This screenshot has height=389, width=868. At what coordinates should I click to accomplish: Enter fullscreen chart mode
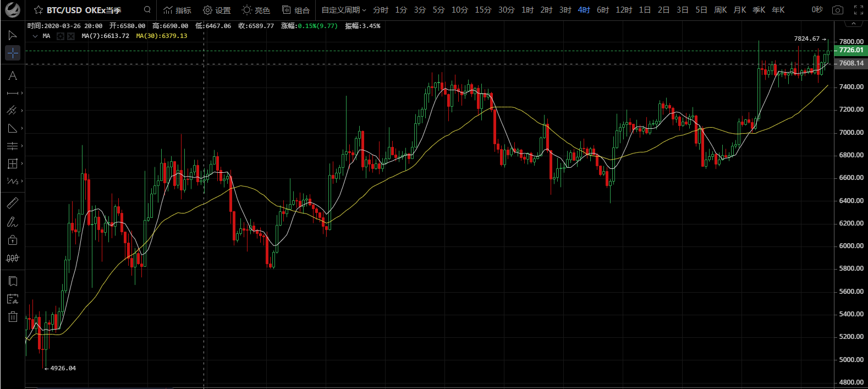pyautogui.click(x=858, y=10)
